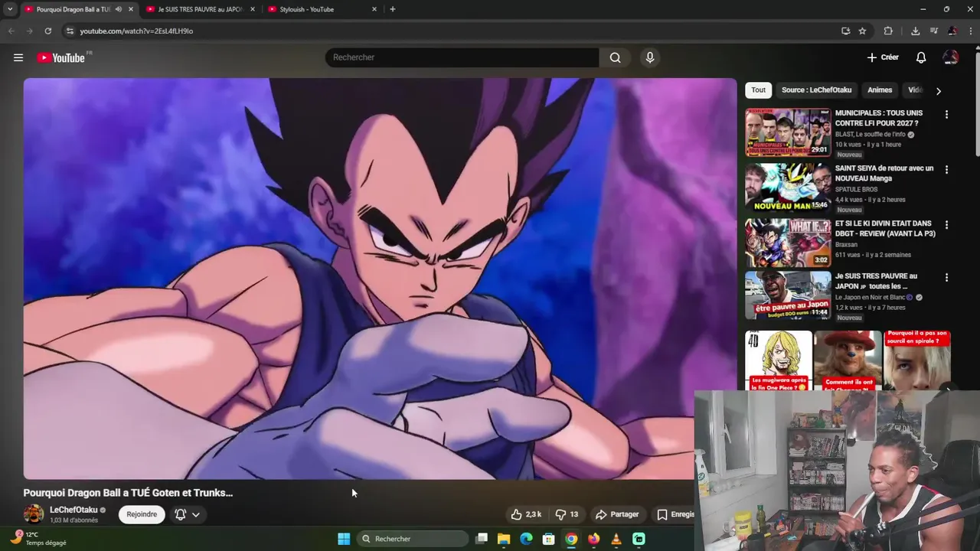Open MUNICIPALES : TOUS UNIS video thumbnail
Screen dimensions: 980x551
788,132
